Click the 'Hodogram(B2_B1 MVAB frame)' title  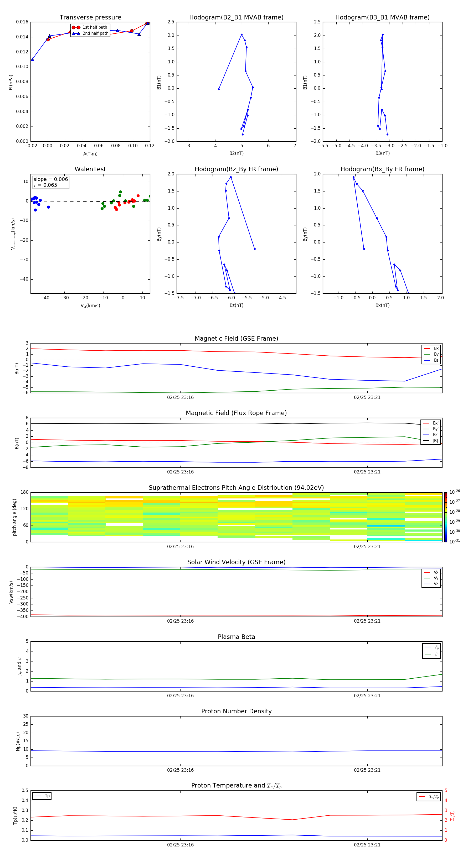[236, 17]
